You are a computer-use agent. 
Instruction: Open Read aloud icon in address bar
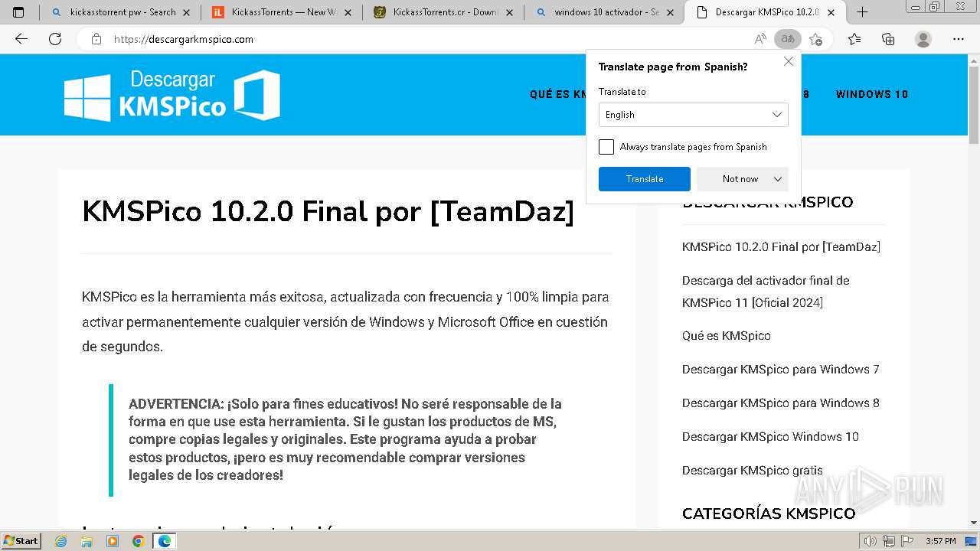point(760,39)
